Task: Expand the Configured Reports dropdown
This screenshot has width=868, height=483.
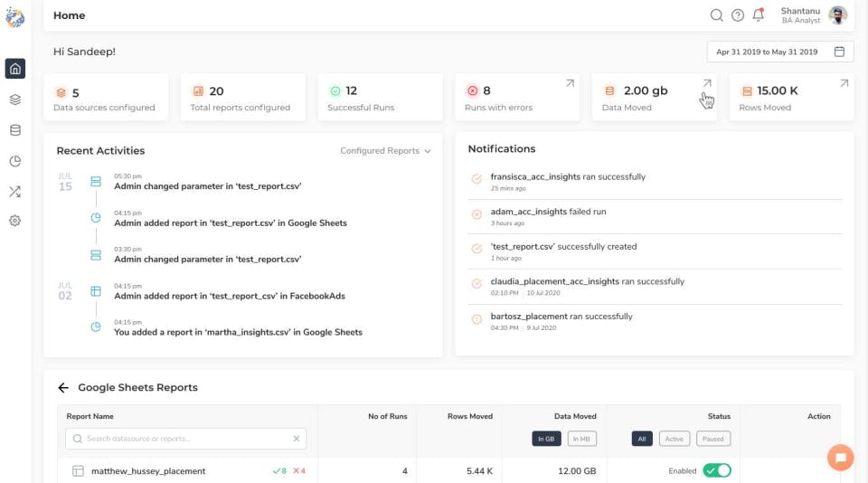Action: point(385,151)
